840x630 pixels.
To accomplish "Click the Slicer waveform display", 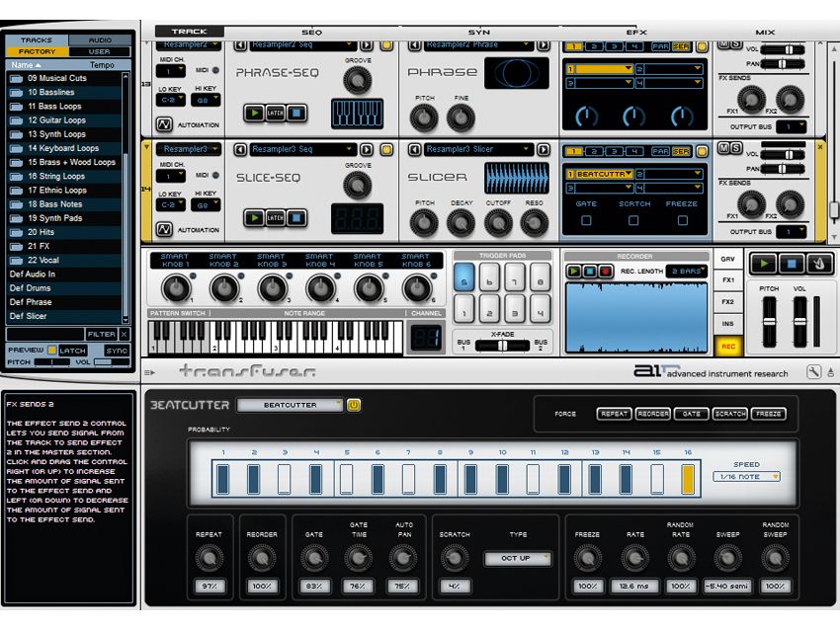I will (517, 179).
